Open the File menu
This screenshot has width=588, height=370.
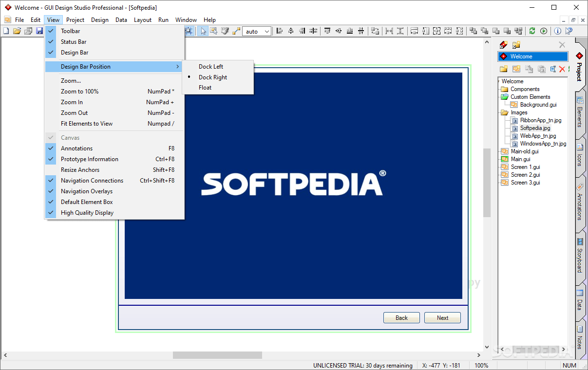click(x=19, y=20)
